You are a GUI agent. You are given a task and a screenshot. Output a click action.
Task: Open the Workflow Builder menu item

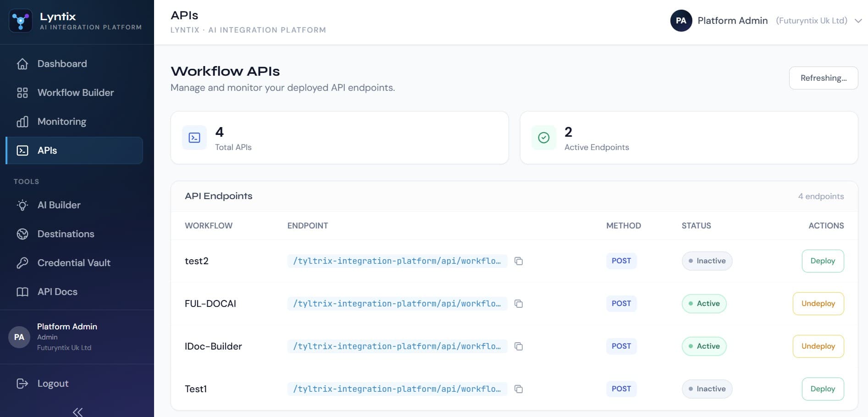pos(74,93)
